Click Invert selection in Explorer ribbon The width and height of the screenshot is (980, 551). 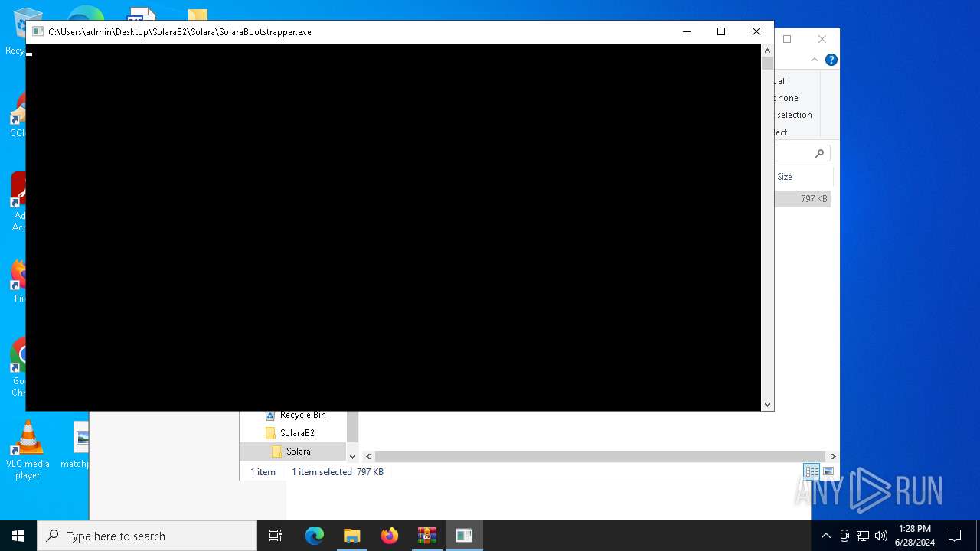click(x=794, y=115)
